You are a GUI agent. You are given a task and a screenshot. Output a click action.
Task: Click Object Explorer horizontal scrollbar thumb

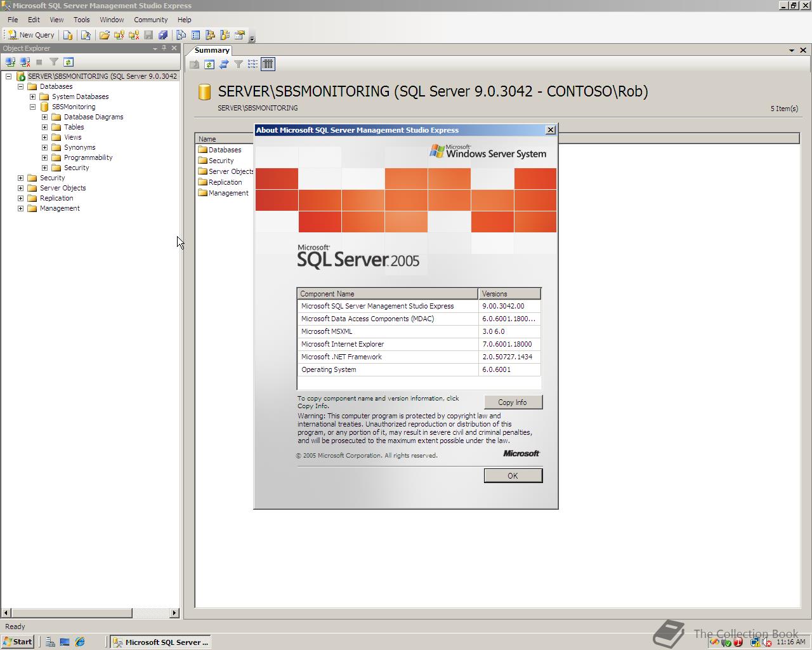click(x=71, y=613)
